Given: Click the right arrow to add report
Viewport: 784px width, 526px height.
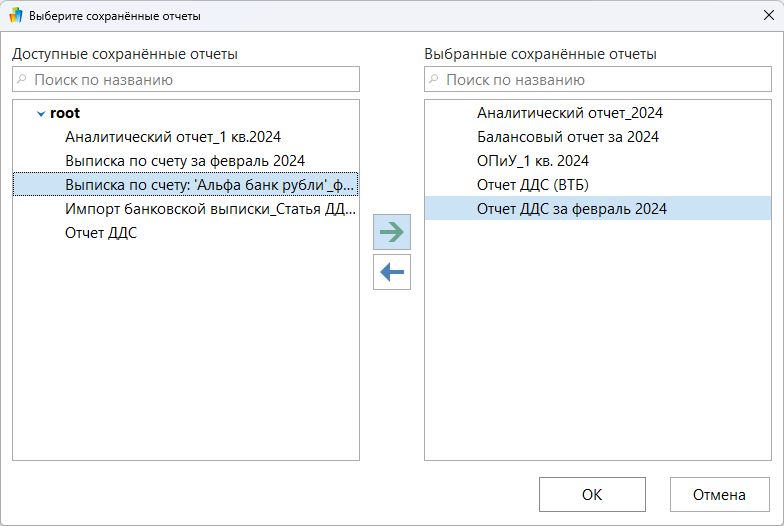Looking at the screenshot, I should pos(391,232).
